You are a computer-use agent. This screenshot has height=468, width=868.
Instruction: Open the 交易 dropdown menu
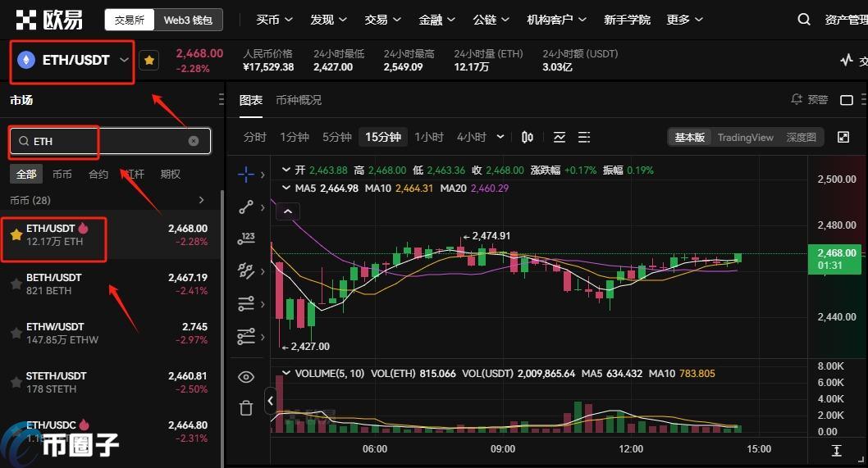point(382,20)
